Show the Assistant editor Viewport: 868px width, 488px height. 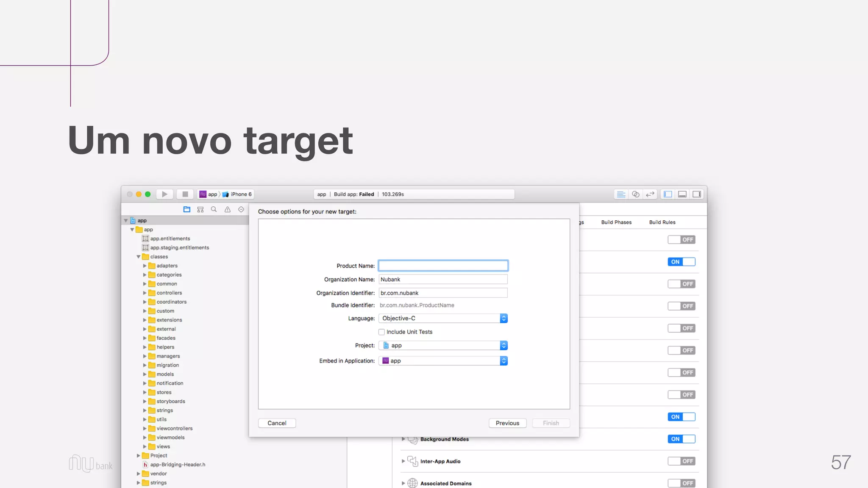[635, 194]
